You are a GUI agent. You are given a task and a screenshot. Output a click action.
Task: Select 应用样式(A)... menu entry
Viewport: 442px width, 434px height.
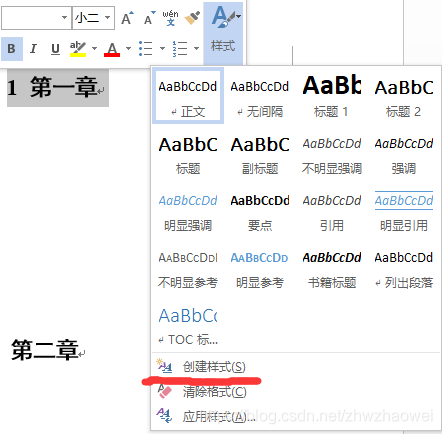[296, 416]
